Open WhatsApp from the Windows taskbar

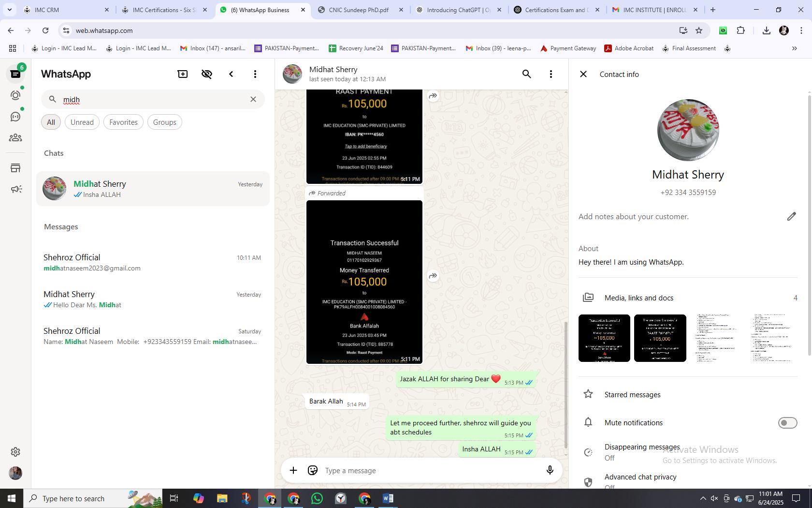click(x=317, y=498)
